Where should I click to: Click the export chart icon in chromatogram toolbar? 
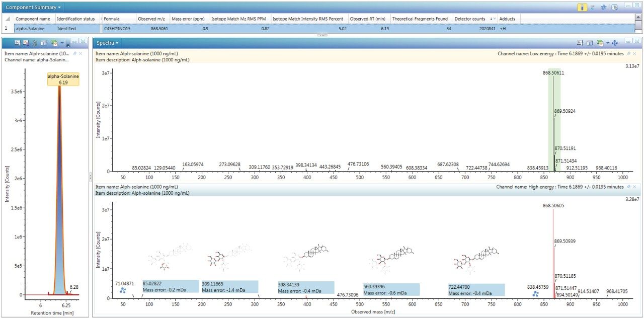[x=54, y=43]
